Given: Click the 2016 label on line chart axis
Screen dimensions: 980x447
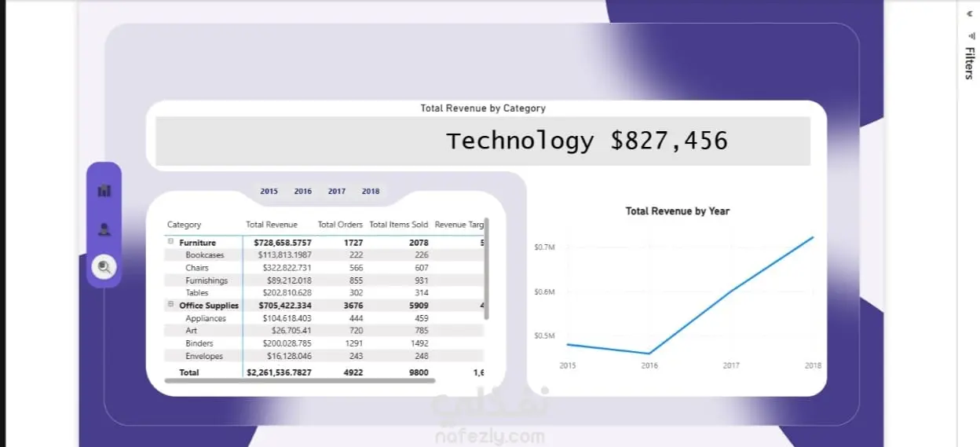Looking at the screenshot, I should (x=649, y=365).
